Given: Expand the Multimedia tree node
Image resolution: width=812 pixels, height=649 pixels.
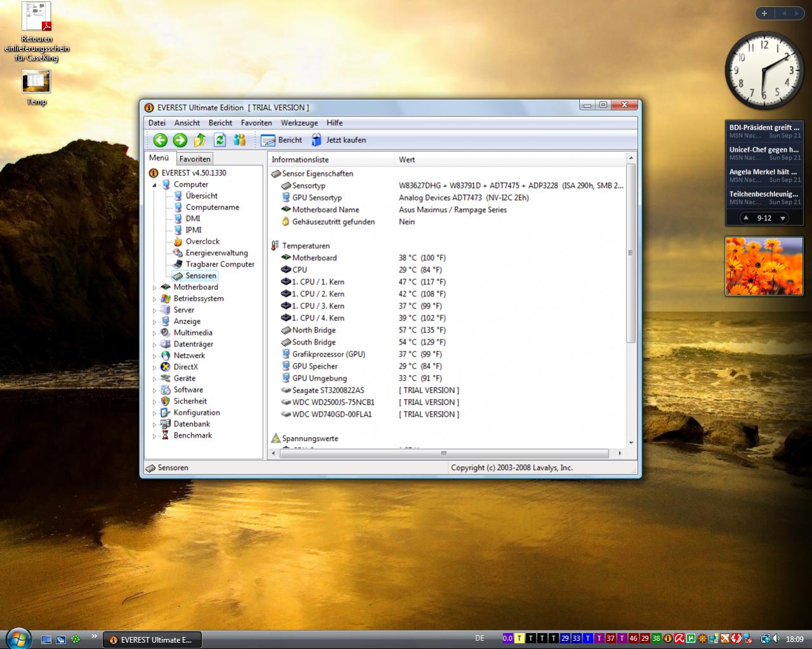Looking at the screenshot, I should 154,333.
